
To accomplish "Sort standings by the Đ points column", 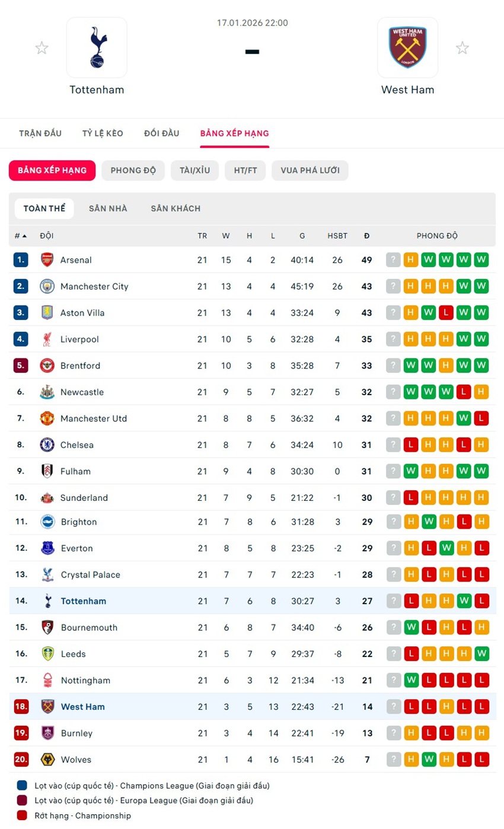I will [x=367, y=236].
